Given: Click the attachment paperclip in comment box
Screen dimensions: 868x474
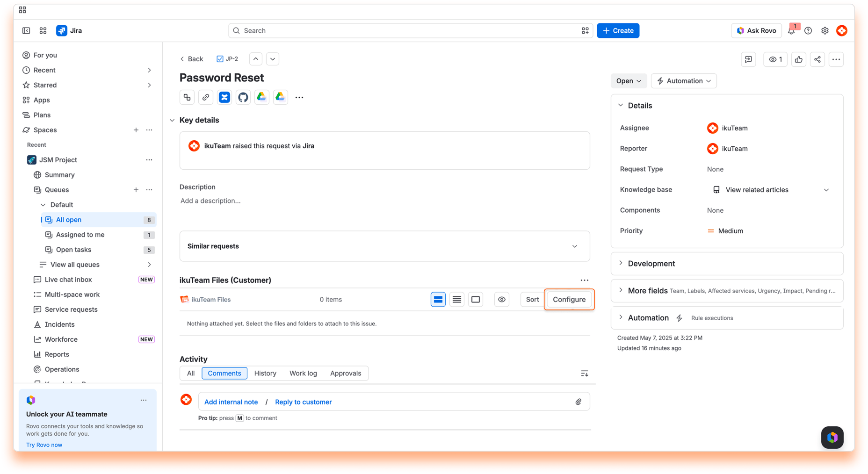Looking at the screenshot, I should tap(579, 402).
